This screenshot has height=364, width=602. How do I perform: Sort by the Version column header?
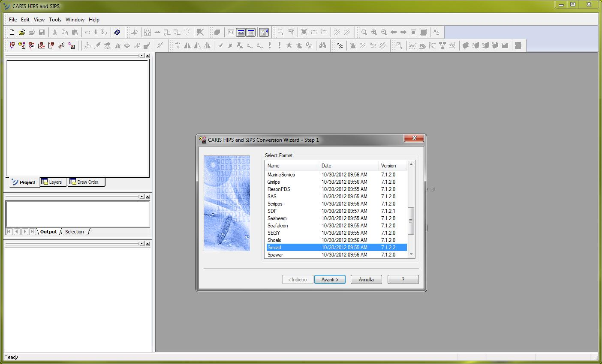(x=393, y=166)
